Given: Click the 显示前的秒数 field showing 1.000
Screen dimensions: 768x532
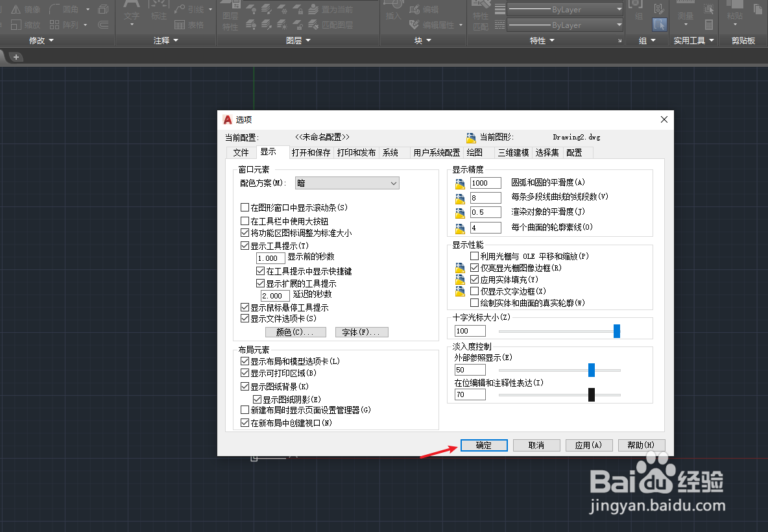Looking at the screenshot, I should point(270,258).
